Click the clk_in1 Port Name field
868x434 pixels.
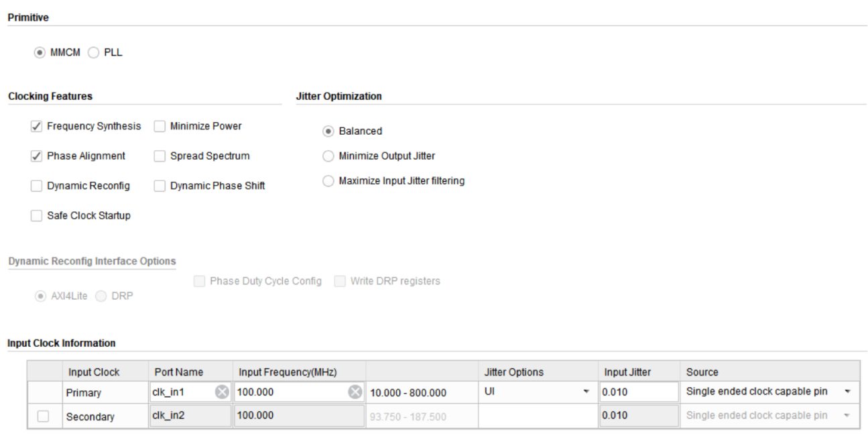[x=181, y=392]
